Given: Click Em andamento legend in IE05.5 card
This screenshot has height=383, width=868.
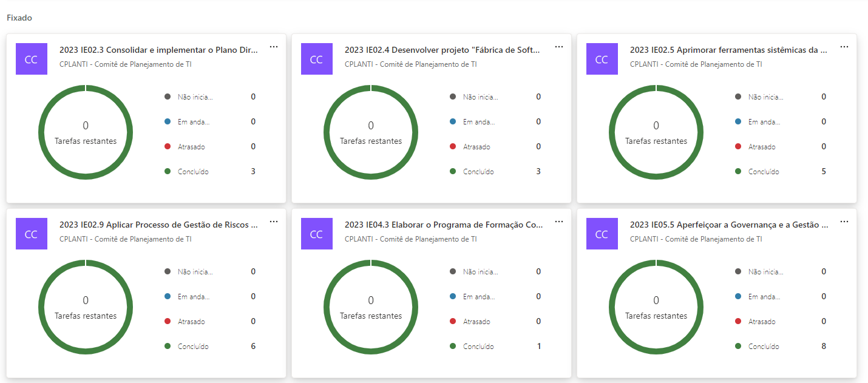Looking at the screenshot, I should (x=764, y=297).
